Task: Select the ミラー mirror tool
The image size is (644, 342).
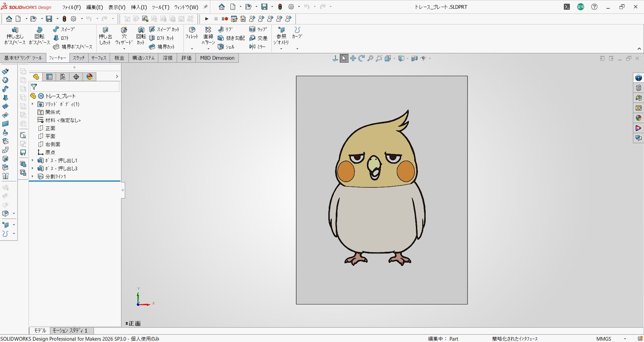Action: [x=257, y=47]
